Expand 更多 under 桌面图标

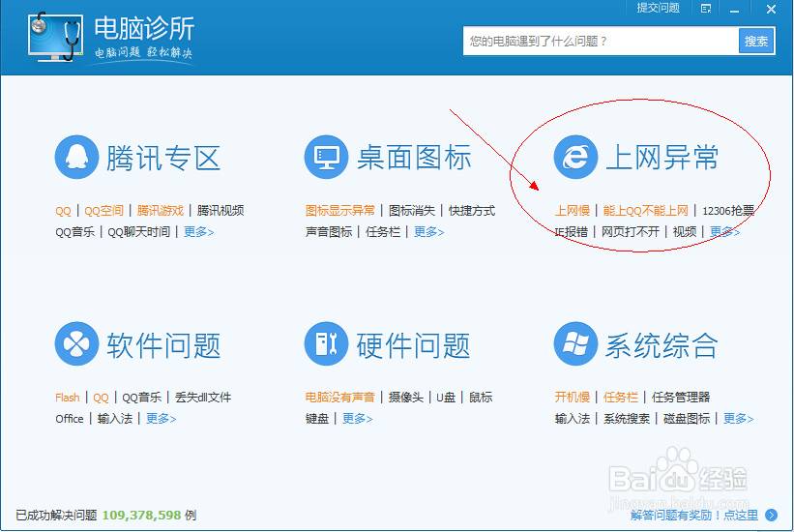coord(428,232)
